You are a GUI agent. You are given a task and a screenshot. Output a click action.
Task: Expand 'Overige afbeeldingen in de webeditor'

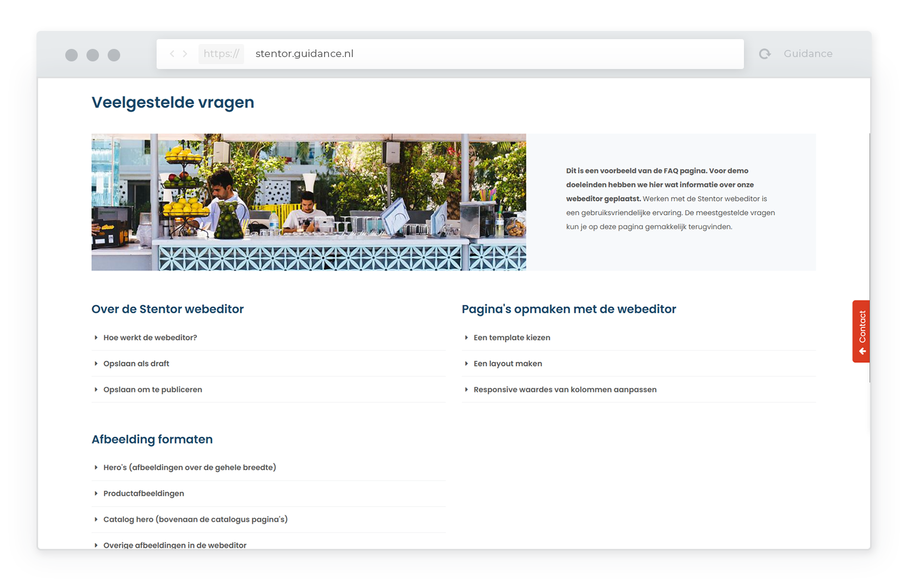pos(175,545)
